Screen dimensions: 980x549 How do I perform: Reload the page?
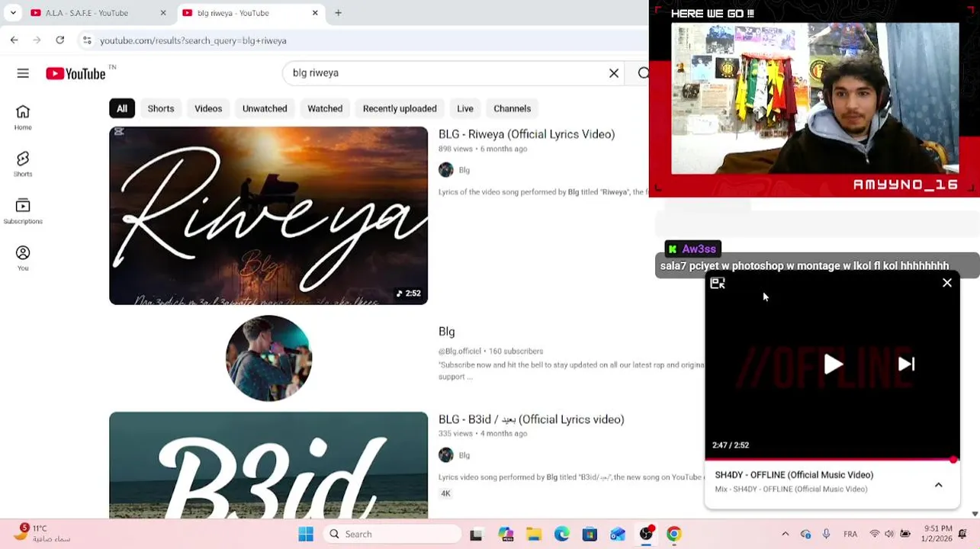pos(60,40)
